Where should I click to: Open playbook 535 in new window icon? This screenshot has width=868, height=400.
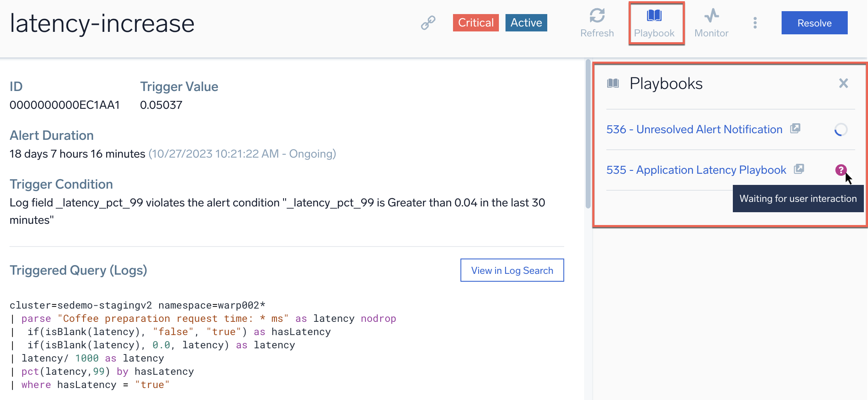[799, 169]
